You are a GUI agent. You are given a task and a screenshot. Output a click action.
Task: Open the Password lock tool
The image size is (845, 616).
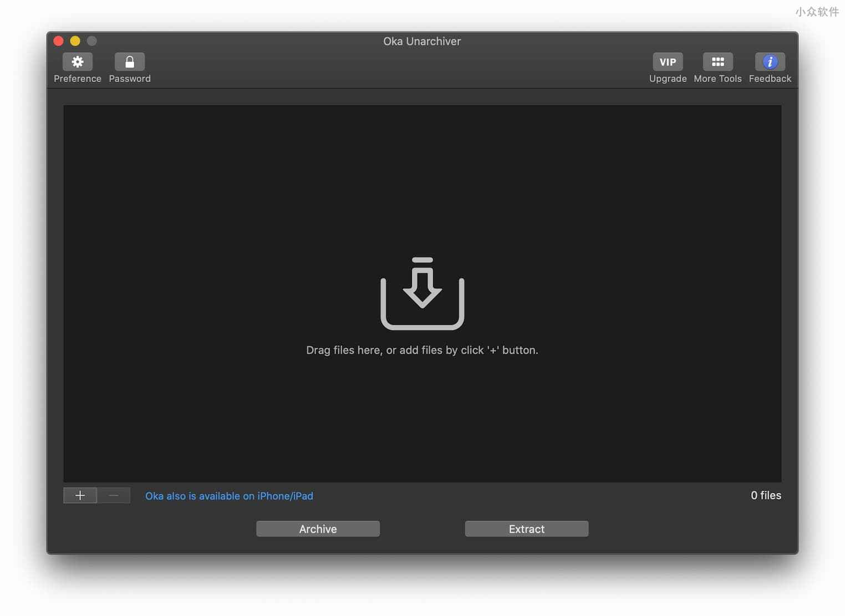pyautogui.click(x=130, y=62)
